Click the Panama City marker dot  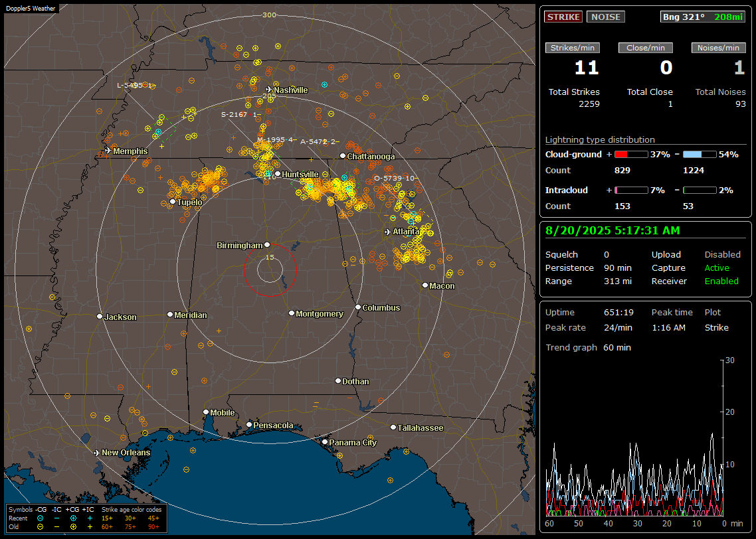click(325, 441)
